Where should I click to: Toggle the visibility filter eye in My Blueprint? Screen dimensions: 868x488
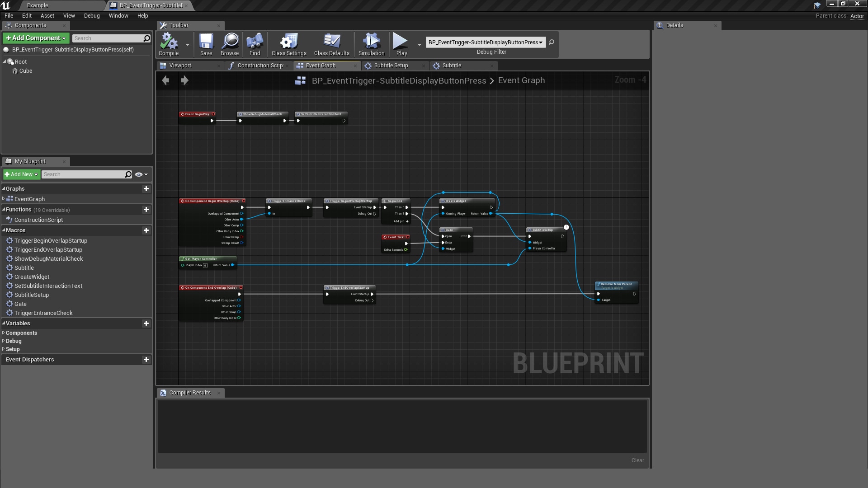point(138,174)
